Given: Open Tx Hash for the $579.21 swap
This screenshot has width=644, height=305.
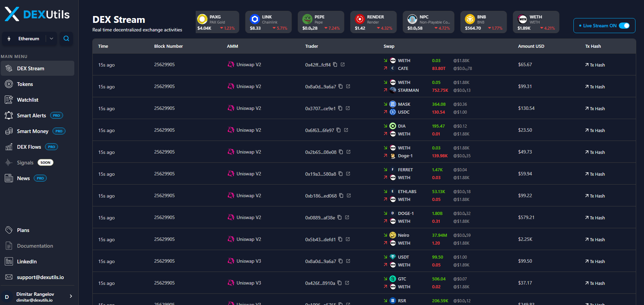Looking at the screenshot, I should tap(595, 218).
